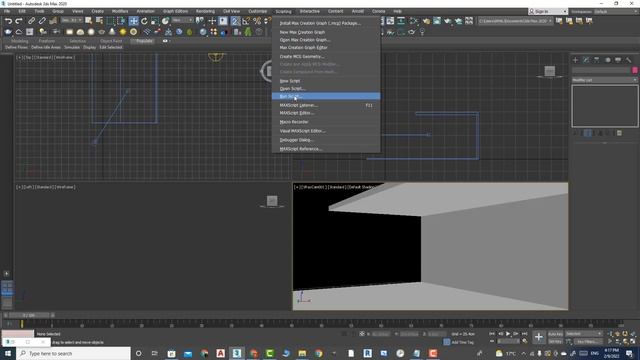Go to the start frame button
640x360 pixels.
tap(492, 334)
